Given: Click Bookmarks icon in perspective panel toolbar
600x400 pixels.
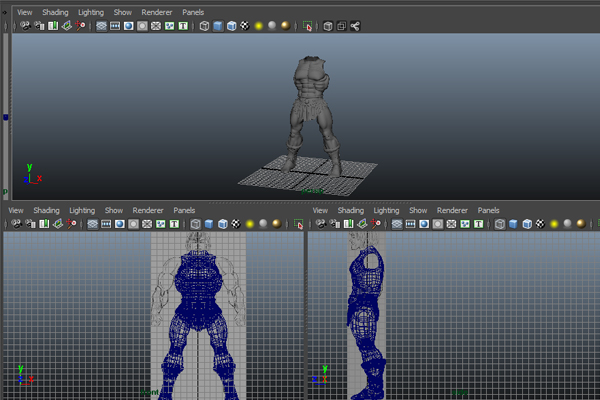Looking at the screenshot, I should (x=52, y=26).
